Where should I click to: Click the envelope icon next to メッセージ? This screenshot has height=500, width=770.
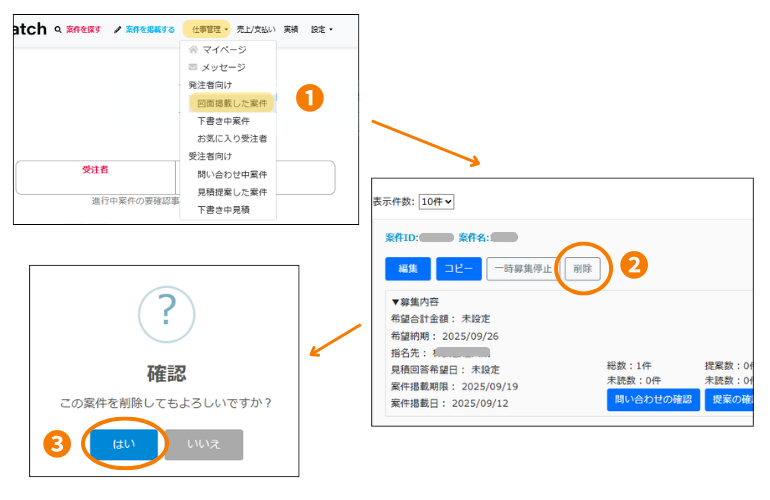click(x=193, y=67)
